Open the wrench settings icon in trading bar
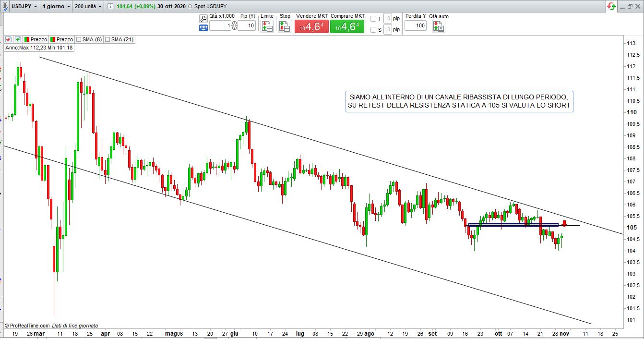Screen dimensions: 644x339 pos(203,18)
